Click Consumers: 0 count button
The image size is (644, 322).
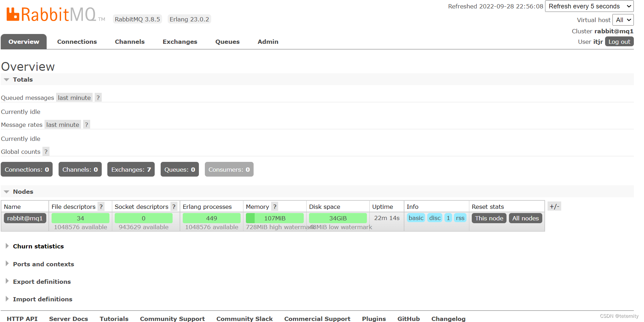(229, 170)
